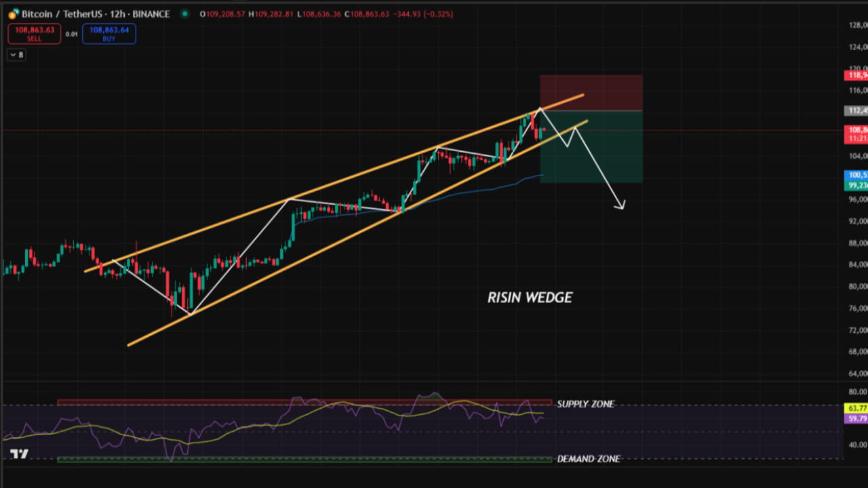Click the 76,00 price axis label
The height and width of the screenshot is (488, 868).
tap(858, 308)
